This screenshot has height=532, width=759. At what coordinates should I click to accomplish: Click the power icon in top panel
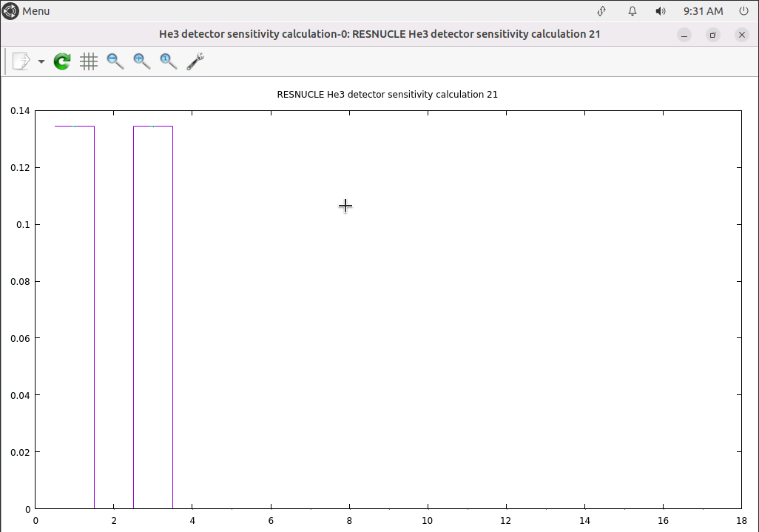(744, 11)
